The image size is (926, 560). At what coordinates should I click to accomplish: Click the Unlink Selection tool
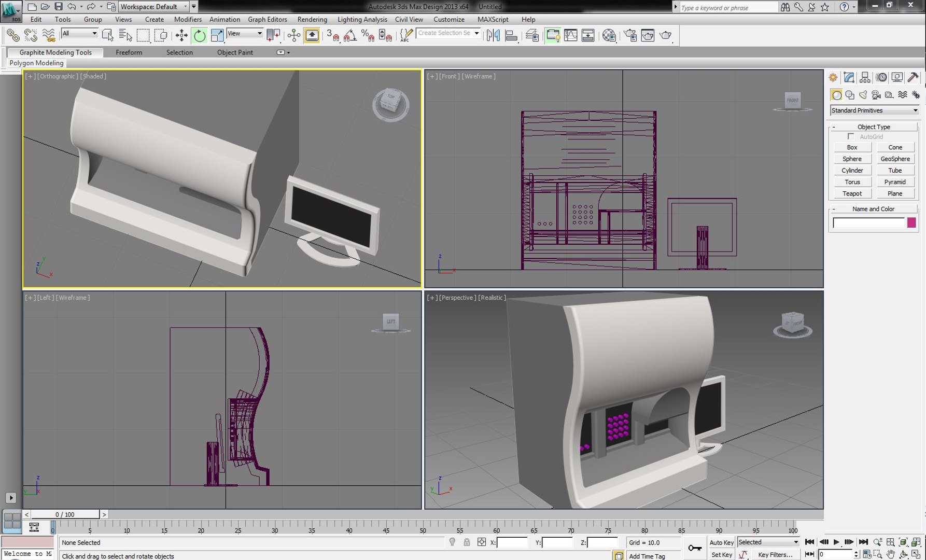(x=31, y=35)
